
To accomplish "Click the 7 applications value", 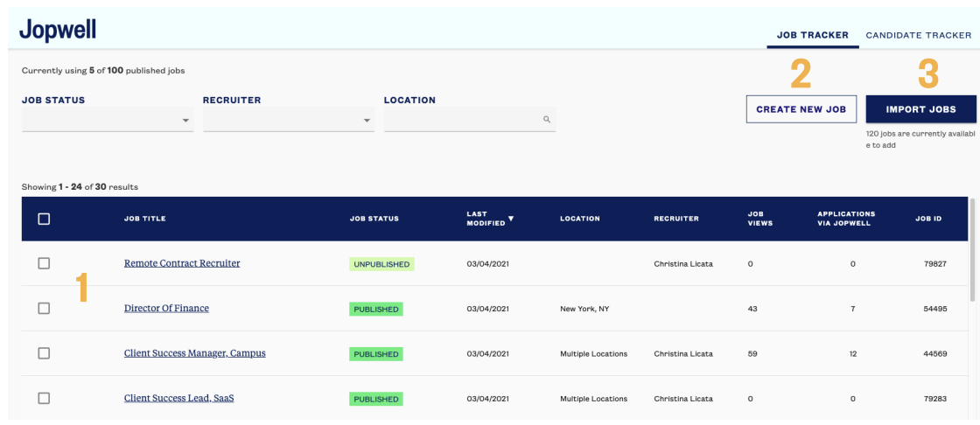I will [x=852, y=309].
